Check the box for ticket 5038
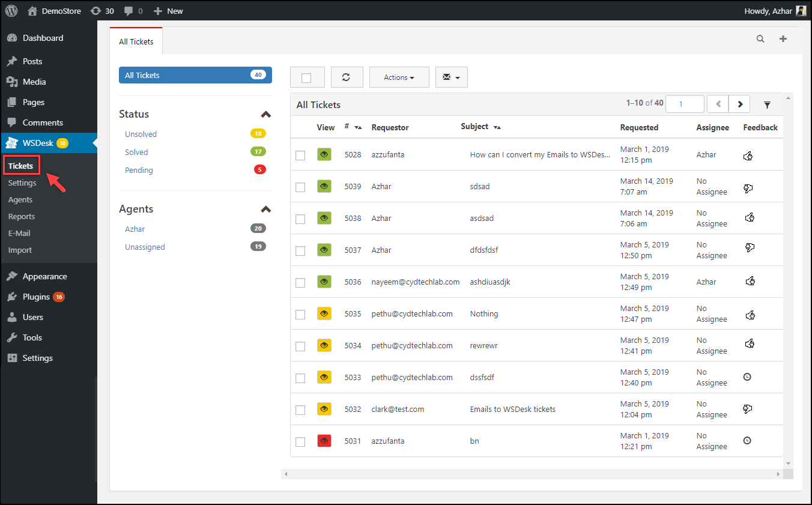Viewport: 812px width, 505px height. 300,219
